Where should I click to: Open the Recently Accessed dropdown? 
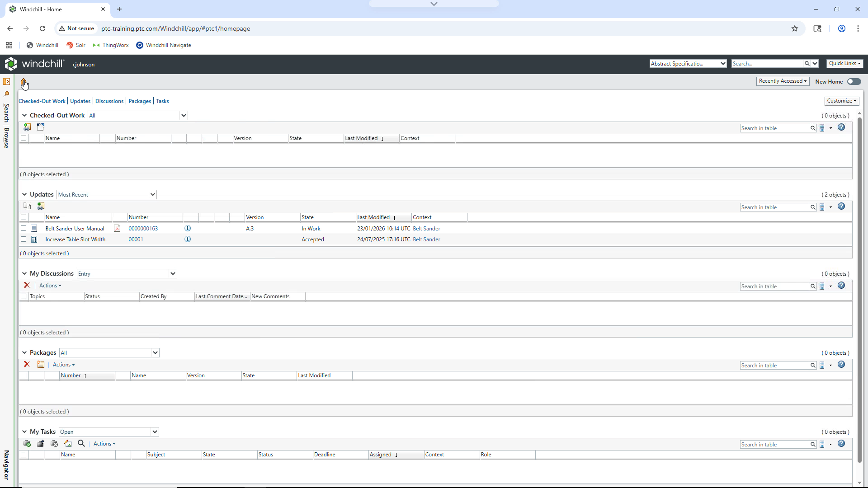click(x=783, y=81)
